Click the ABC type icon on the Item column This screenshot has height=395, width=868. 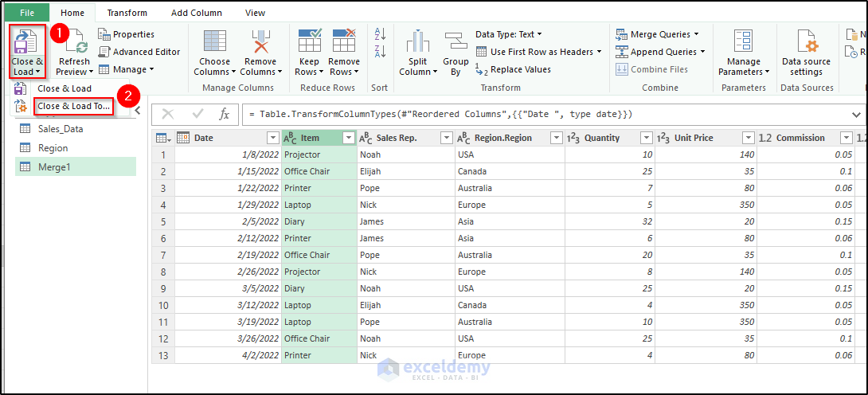click(290, 138)
